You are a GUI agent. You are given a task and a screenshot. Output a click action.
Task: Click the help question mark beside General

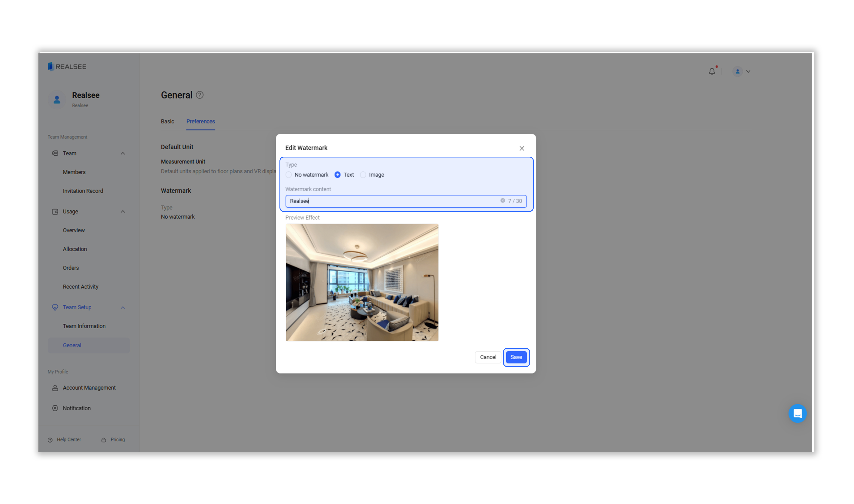200,95
